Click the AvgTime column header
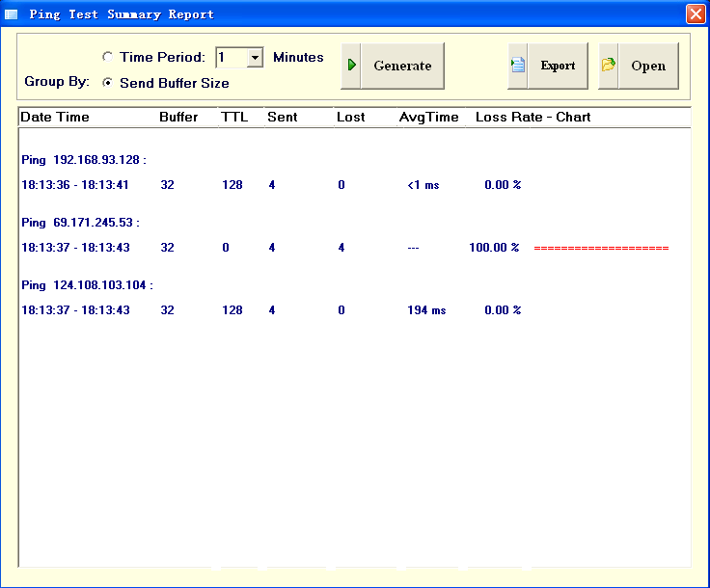The image size is (710, 588). pyautogui.click(x=431, y=118)
